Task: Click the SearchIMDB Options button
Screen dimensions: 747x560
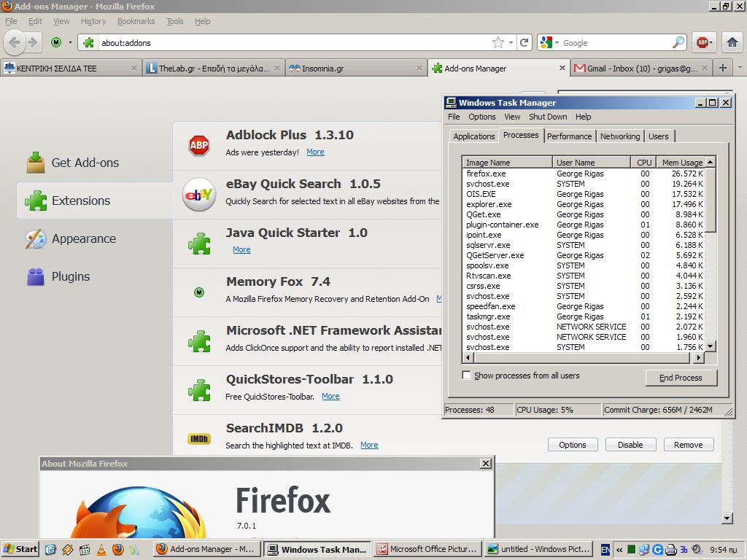Action: click(x=573, y=445)
